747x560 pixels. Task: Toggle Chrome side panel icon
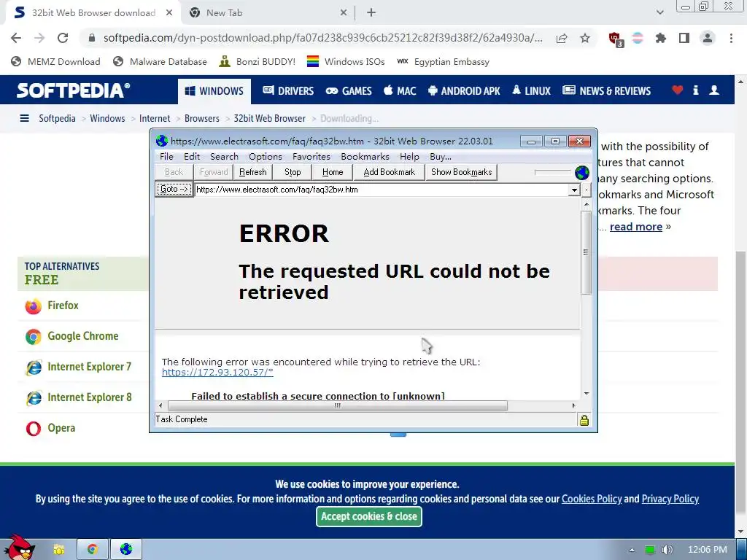(684, 38)
